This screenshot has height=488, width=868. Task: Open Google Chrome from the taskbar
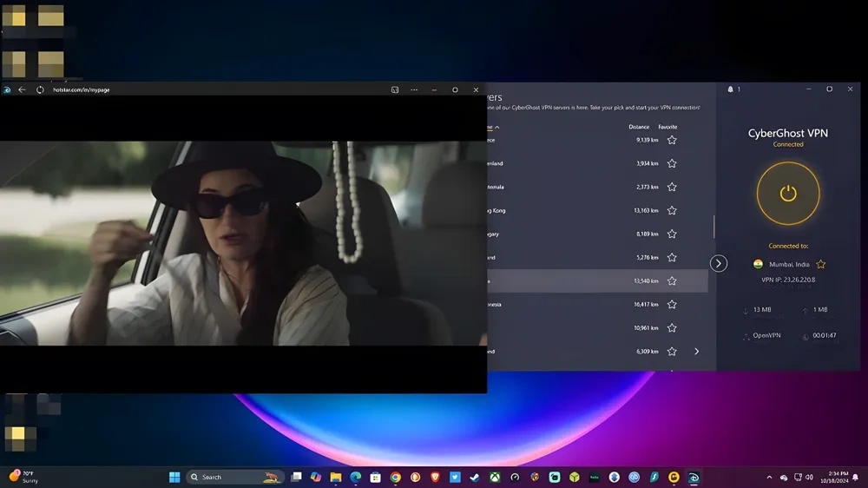pos(395,477)
